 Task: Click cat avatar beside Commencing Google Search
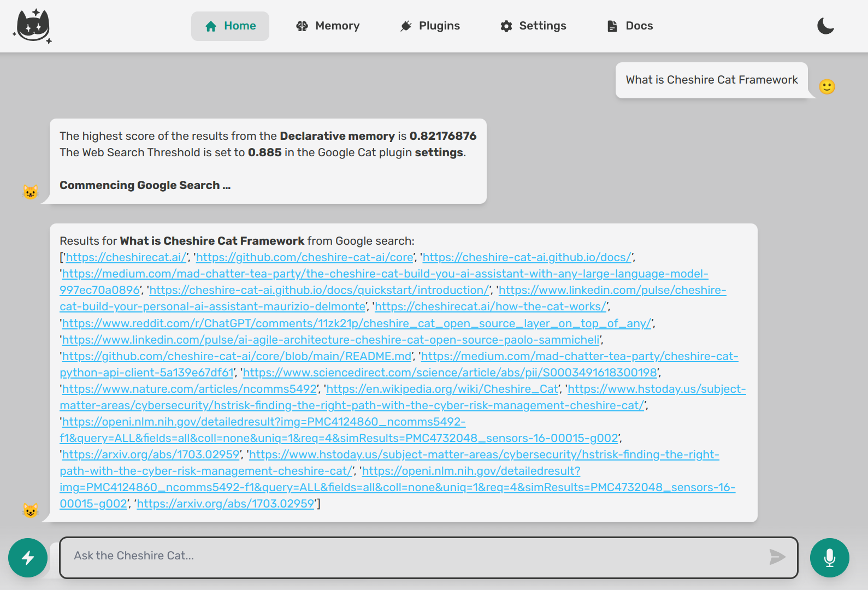(31, 192)
